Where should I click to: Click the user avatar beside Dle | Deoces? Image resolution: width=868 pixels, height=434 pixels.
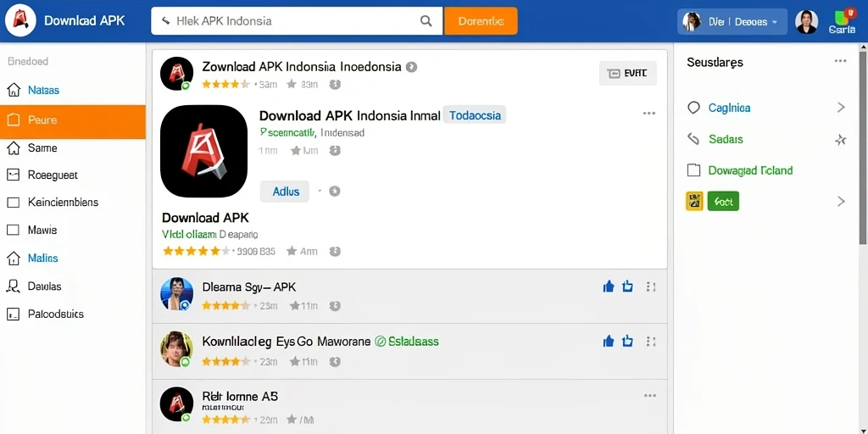(806, 21)
